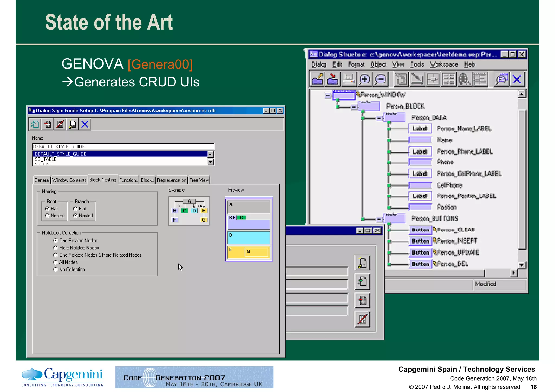Select Nested under Root nesting

tap(47, 216)
